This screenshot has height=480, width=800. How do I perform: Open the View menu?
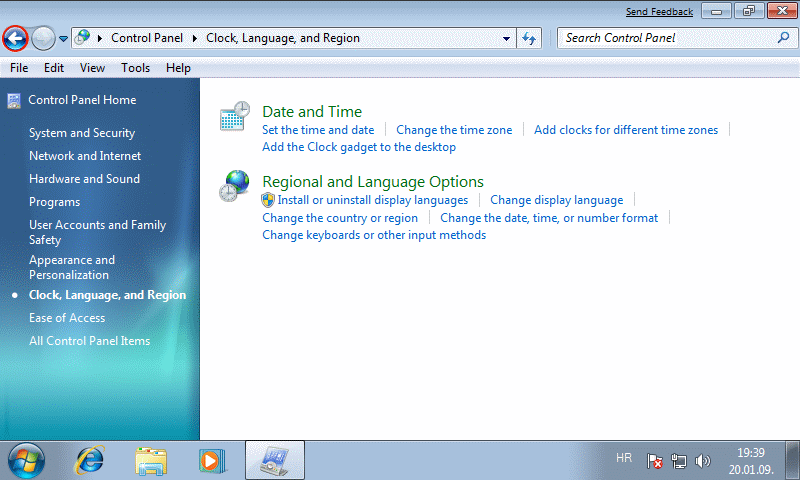point(92,68)
